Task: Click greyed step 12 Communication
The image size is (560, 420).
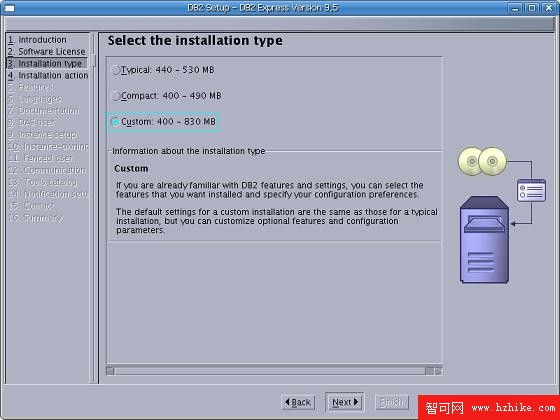Action: pos(47,170)
